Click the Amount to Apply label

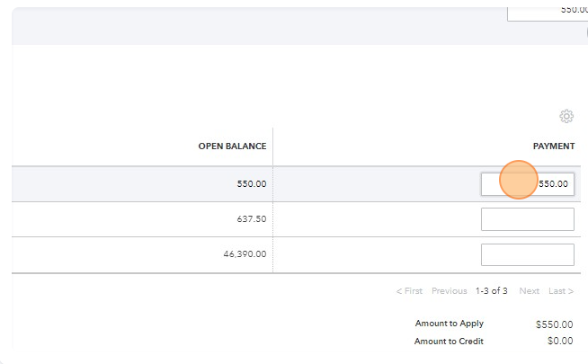[x=449, y=324]
